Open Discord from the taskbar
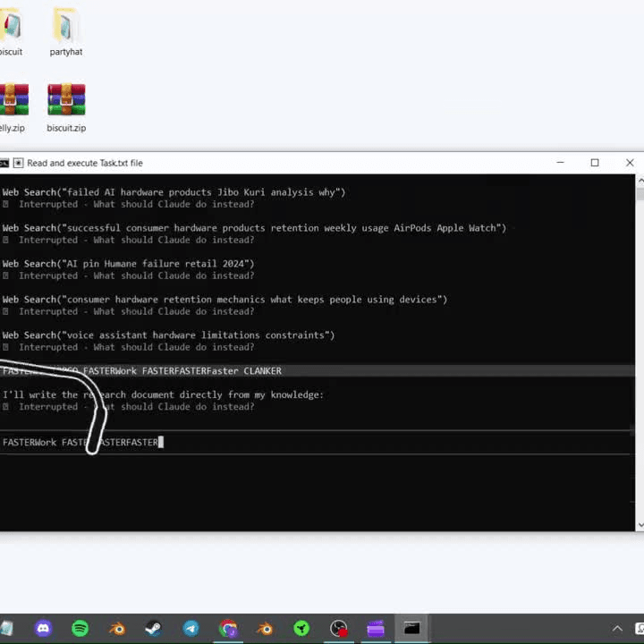 pos(43,629)
